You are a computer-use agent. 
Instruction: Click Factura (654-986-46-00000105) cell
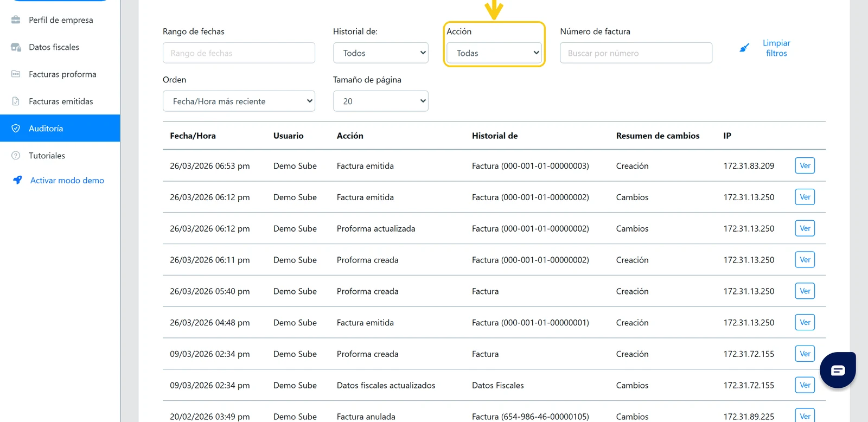[x=530, y=417]
